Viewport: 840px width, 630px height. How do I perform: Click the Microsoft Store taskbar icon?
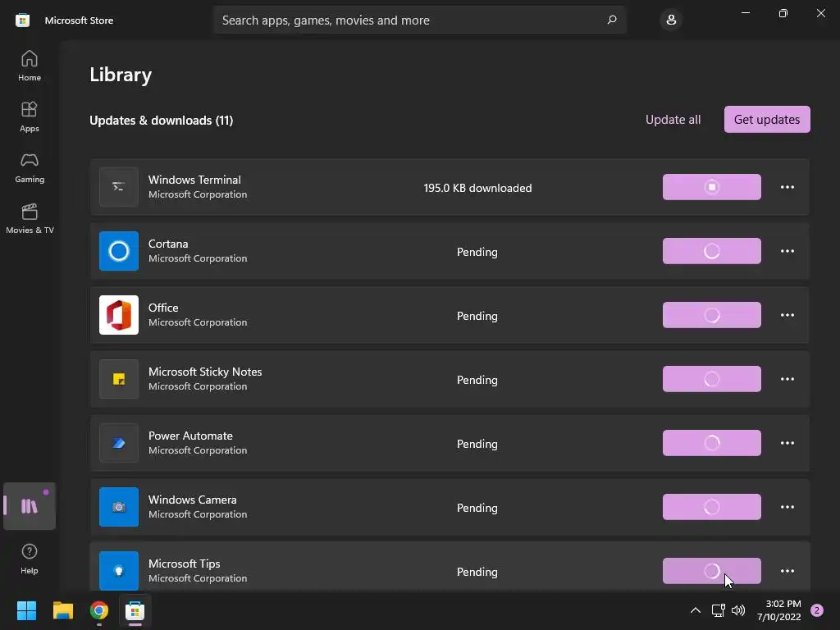[135, 610]
